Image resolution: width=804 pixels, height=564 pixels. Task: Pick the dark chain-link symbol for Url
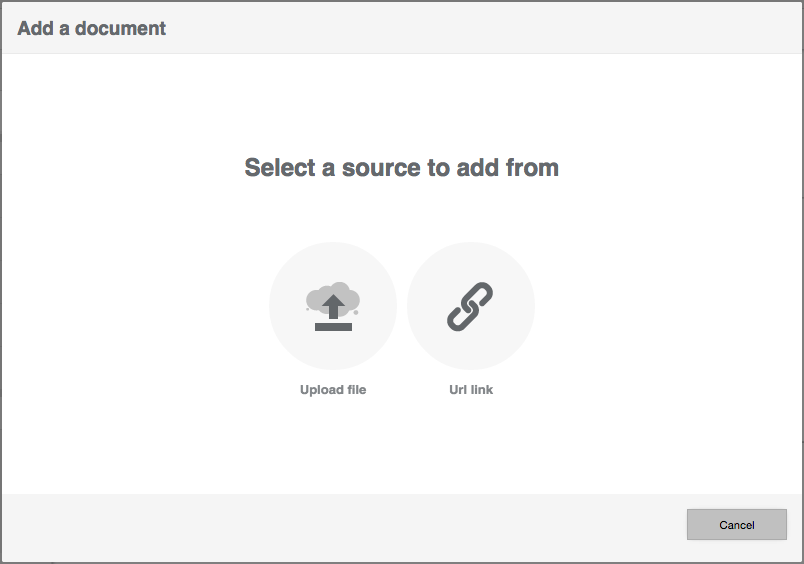[x=470, y=306]
